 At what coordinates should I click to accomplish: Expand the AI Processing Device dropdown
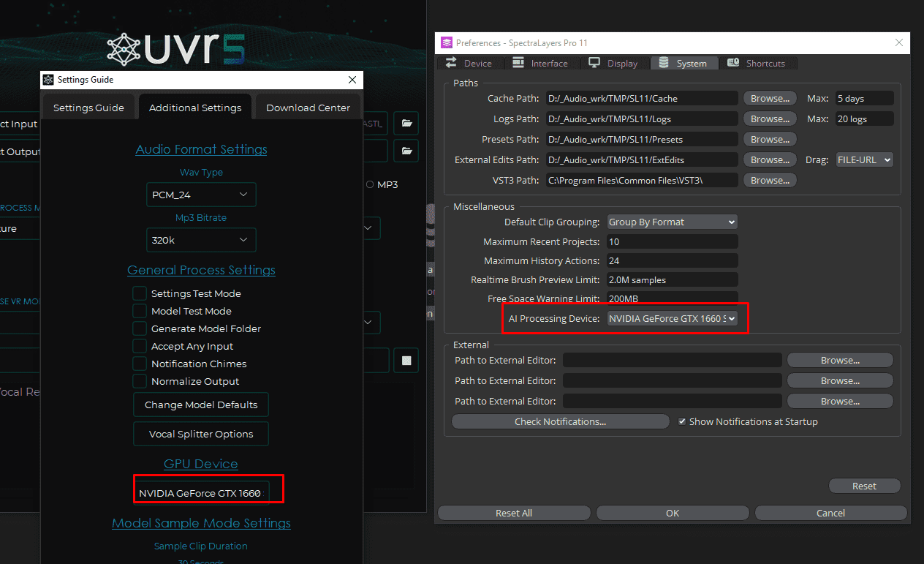click(672, 318)
